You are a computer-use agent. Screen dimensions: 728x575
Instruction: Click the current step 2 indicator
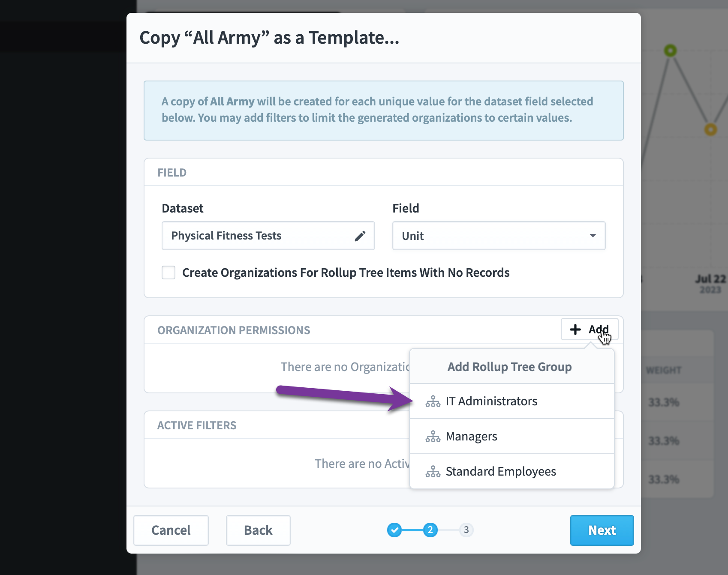430,530
